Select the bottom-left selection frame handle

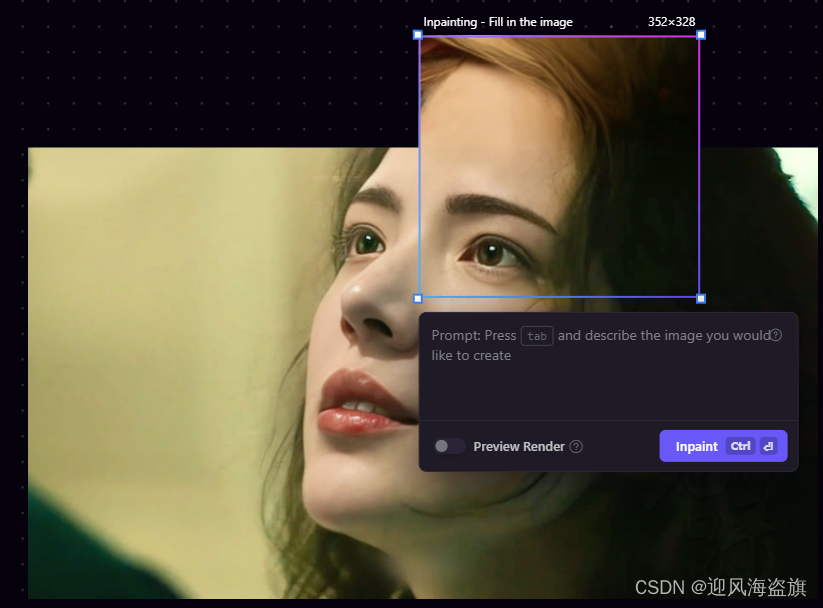tap(418, 299)
